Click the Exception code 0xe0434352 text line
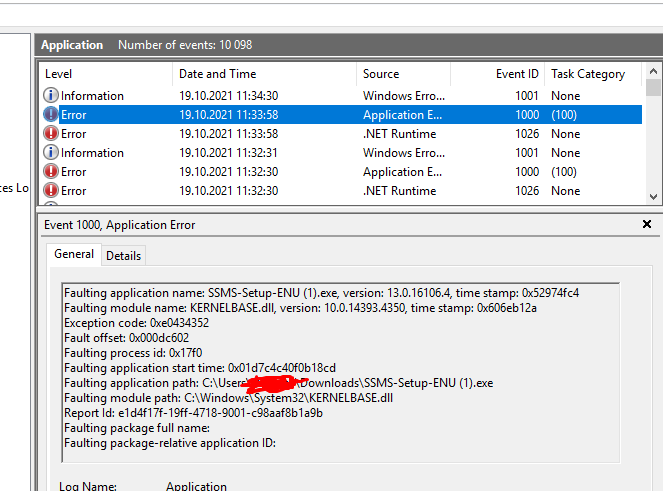 tap(136, 323)
